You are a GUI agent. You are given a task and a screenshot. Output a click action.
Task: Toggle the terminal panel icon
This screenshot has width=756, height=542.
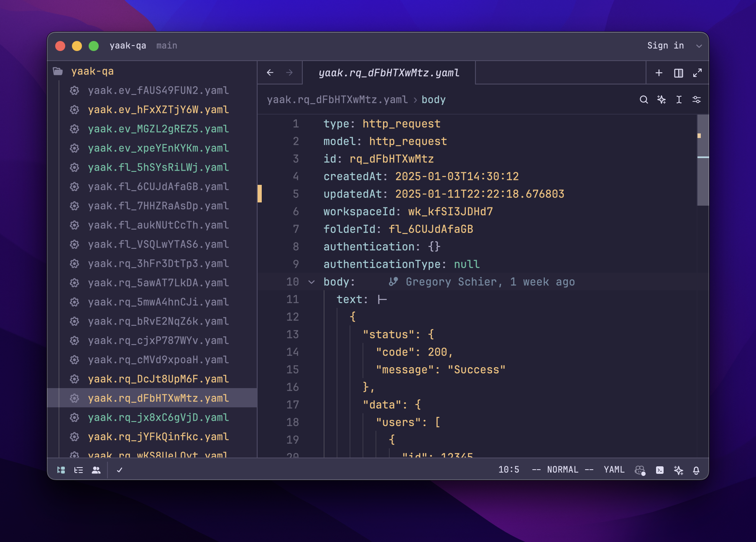tap(660, 470)
